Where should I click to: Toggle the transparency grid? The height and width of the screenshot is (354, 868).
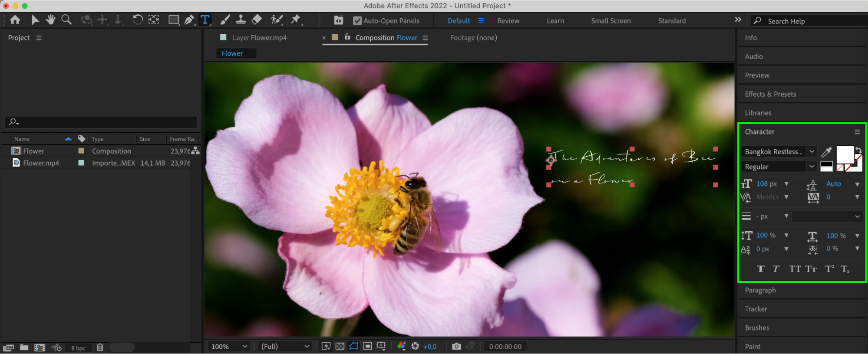click(x=340, y=346)
